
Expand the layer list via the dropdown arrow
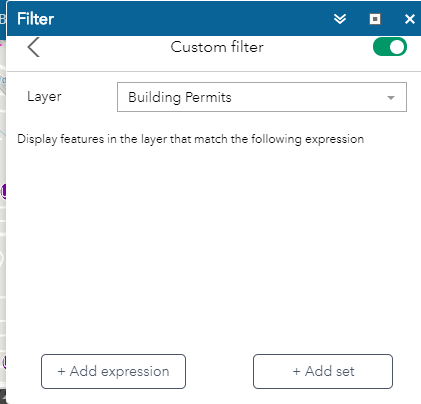coord(391,98)
